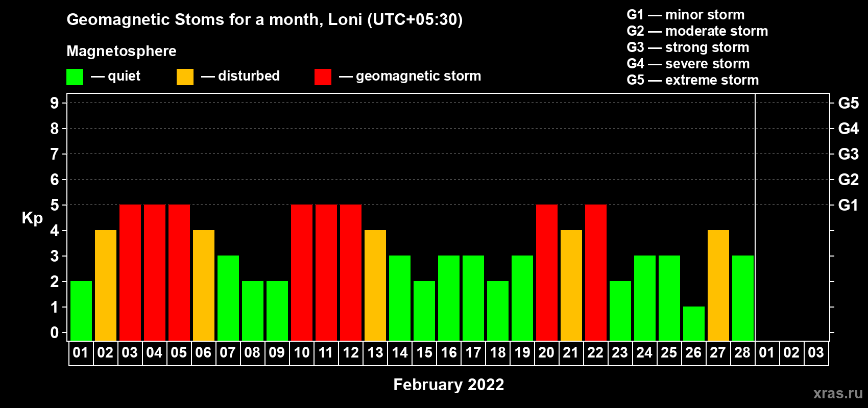Select the short green bar above date 26

[694, 323]
